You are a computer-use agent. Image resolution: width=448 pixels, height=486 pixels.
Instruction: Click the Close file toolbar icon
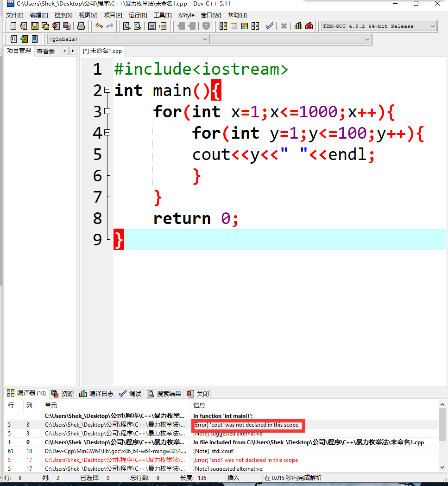click(x=56, y=26)
